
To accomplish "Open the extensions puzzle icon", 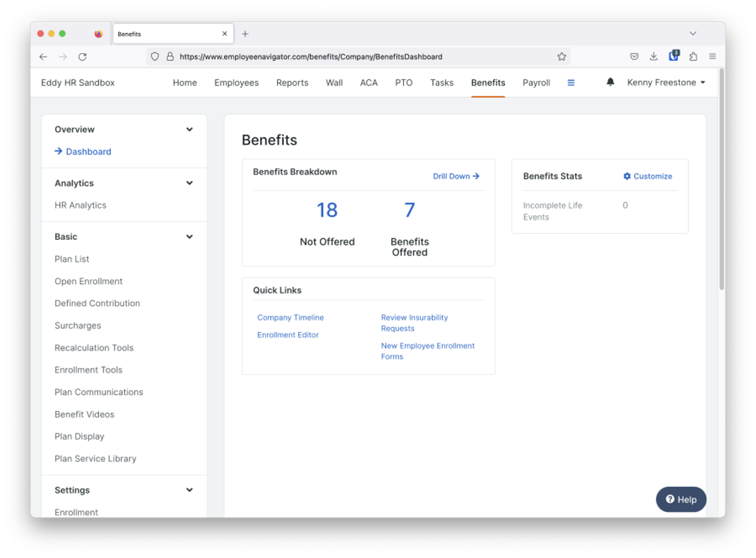I will [693, 56].
